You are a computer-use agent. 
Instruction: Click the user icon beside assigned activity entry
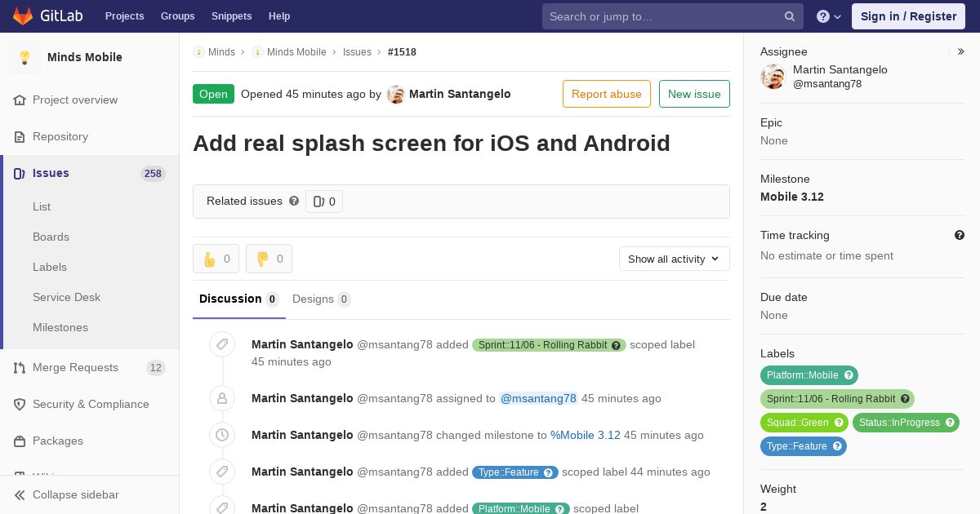(x=222, y=398)
